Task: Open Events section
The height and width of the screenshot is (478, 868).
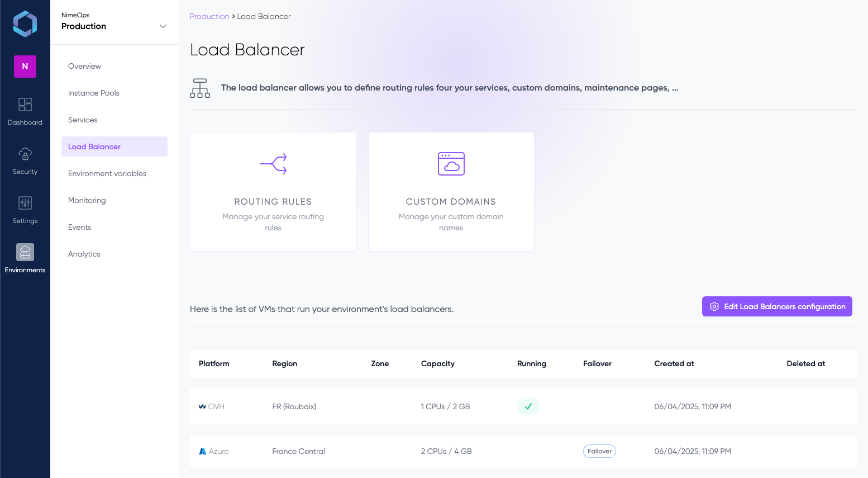Action: [115, 227]
